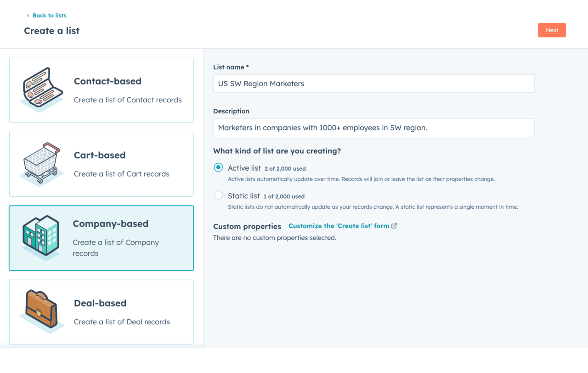
Task: Click into the Description text field
Action: click(373, 128)
